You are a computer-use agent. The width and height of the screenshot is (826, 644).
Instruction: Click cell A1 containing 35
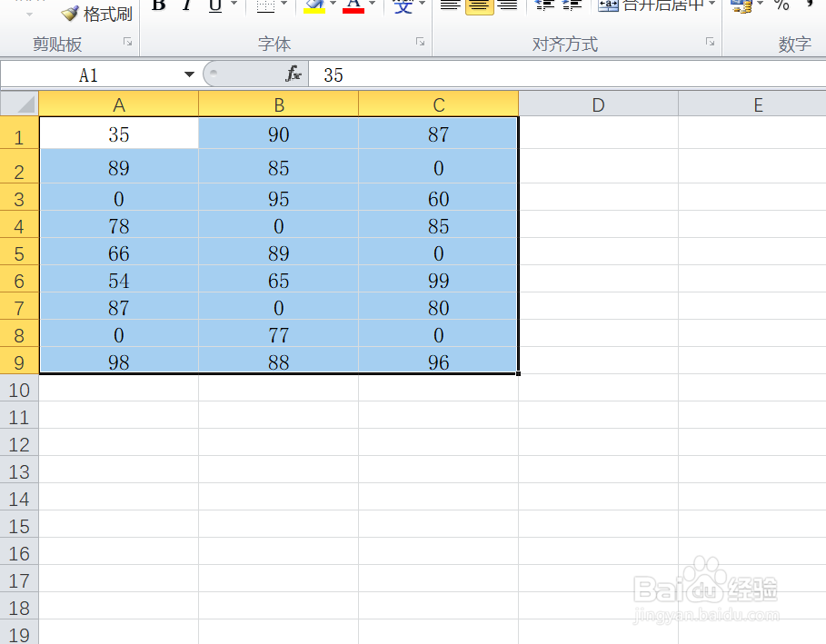pos(119,134)
